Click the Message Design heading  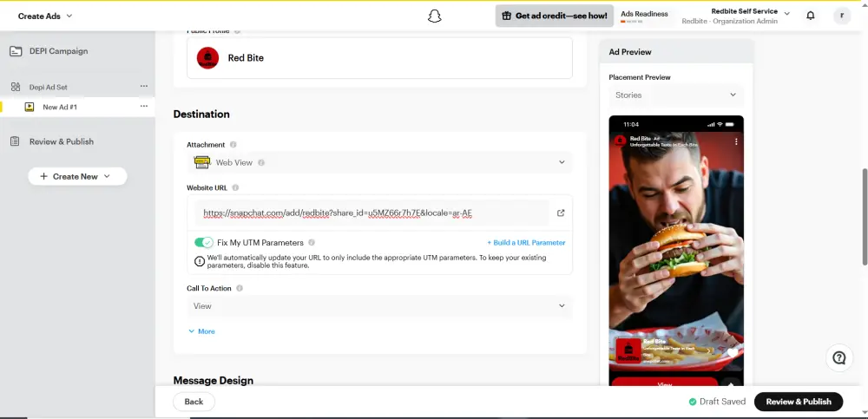214,380
